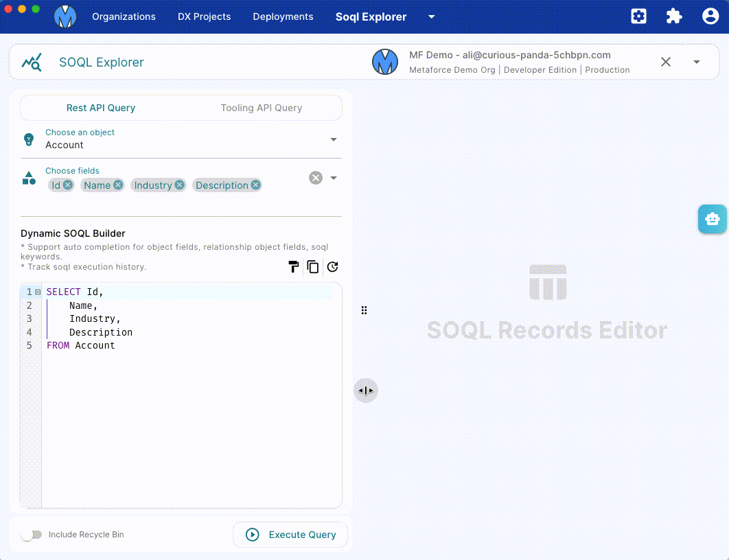The height and width of the screenshot is (560, 729).
Task: Expand the org selector dropdown arrow
Action: (x=697, y=62)
